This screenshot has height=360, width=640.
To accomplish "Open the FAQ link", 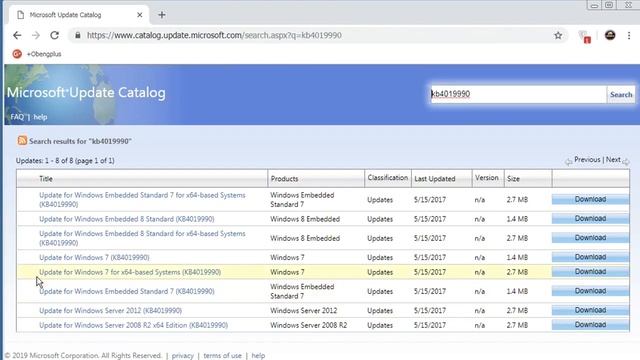I will [17, 117].
